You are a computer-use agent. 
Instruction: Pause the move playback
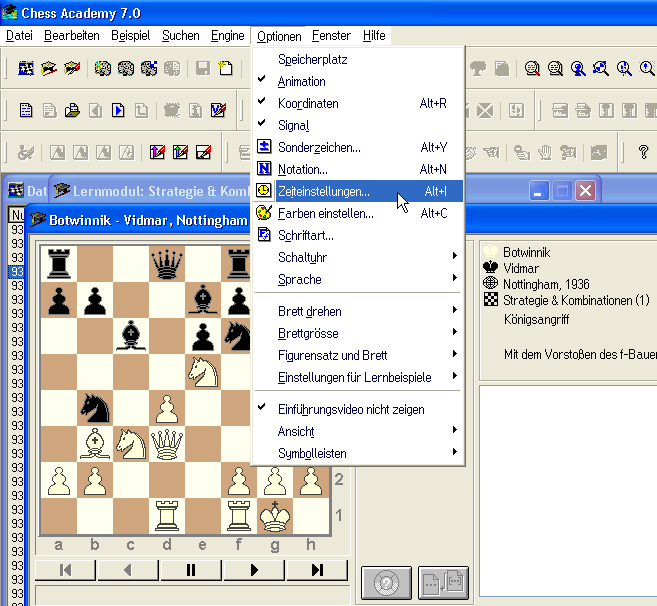point(191,570)
